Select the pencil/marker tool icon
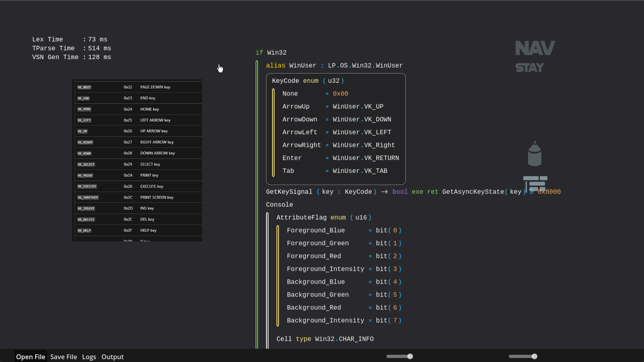 (535, 153)
